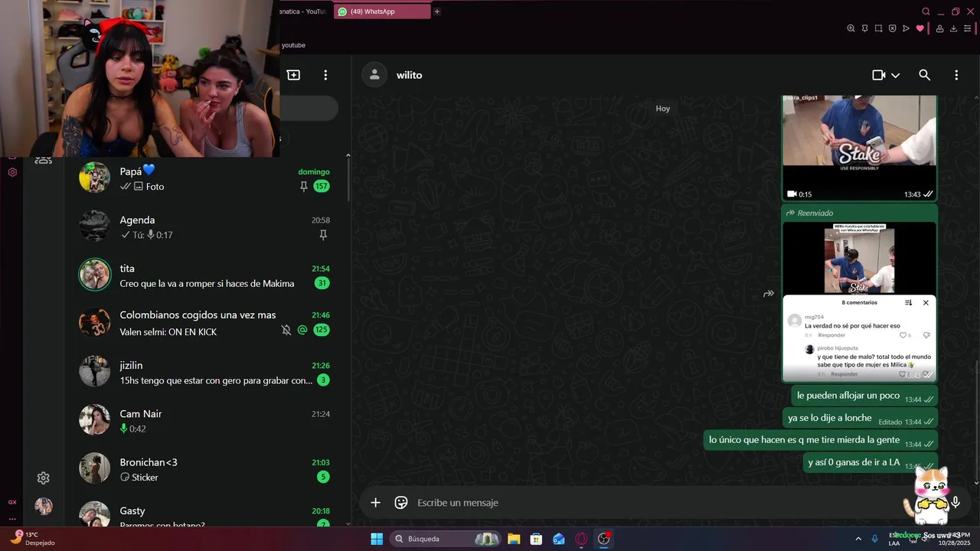Show hidden system tray icons
Image resolution: width=980 pixels, height=551 pixels.
tap(858, 539)
